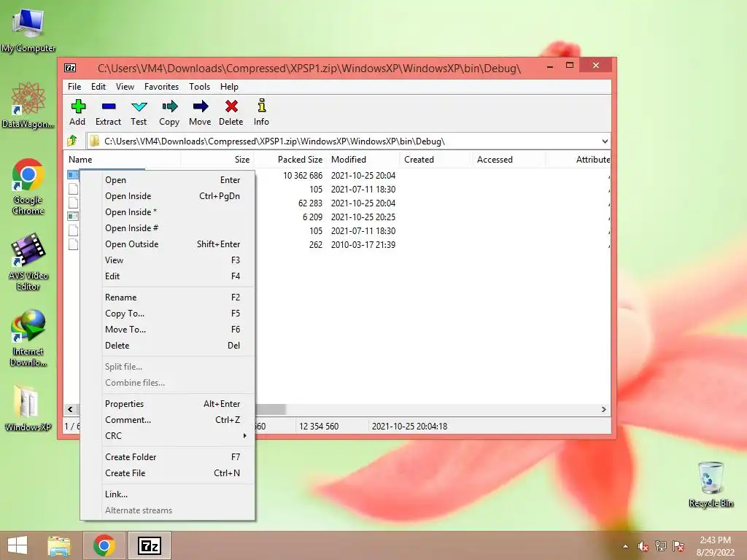Viewport: 747px width, 560px height.
Task: Select Properties in context menu
Action: (x=169, y=404)
